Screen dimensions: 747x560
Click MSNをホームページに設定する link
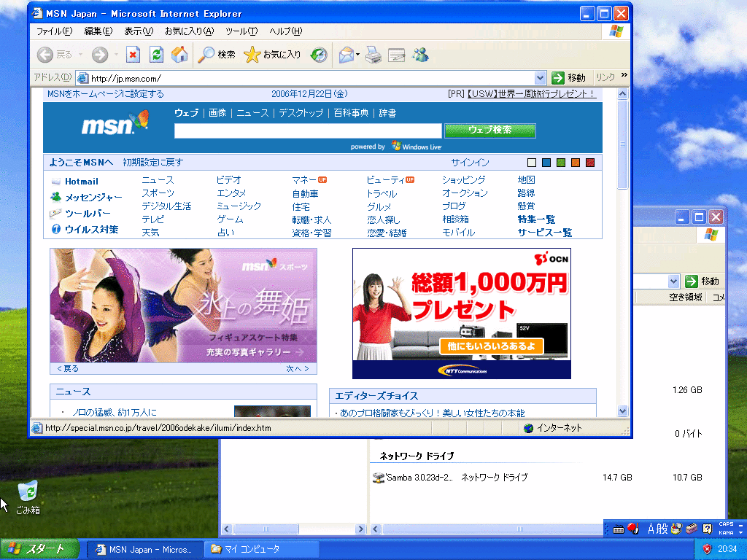click(x=105, y=94)
